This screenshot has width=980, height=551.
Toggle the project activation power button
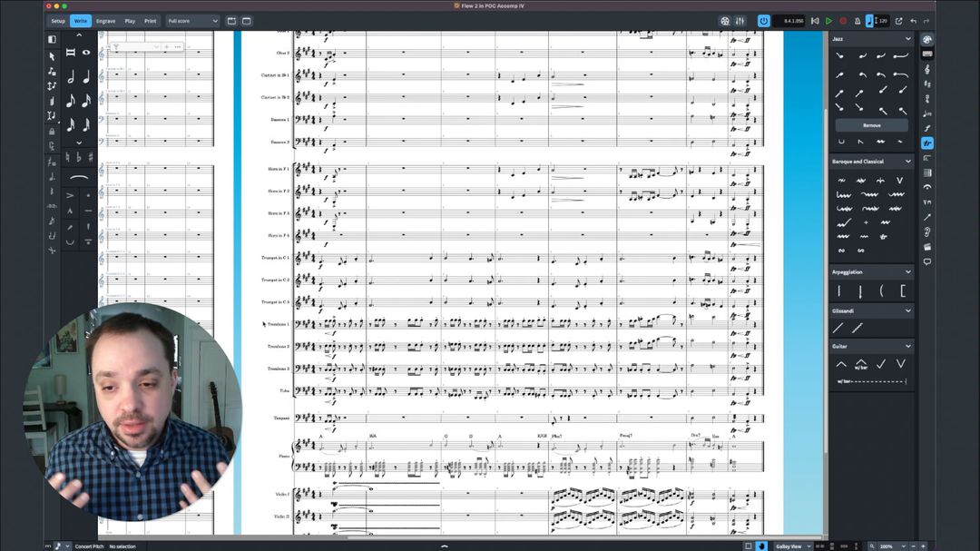pyautogui.click(x=763, y=21)
